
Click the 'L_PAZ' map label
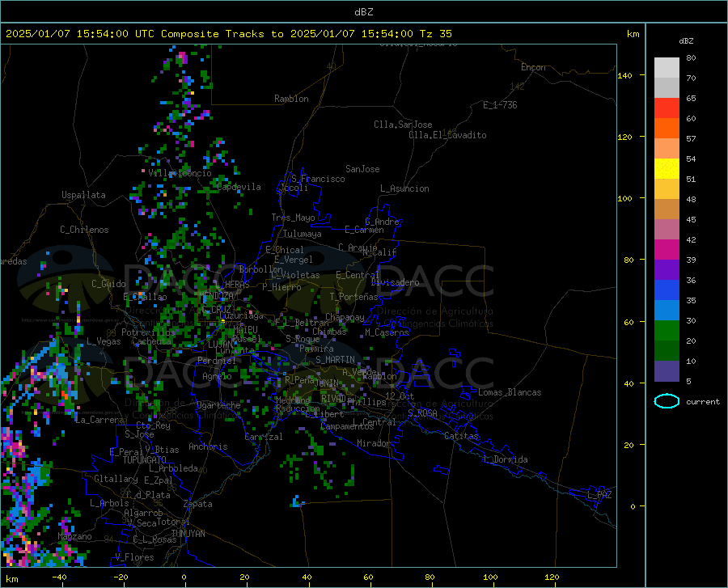pyautogui.click(x=599, y=495)
